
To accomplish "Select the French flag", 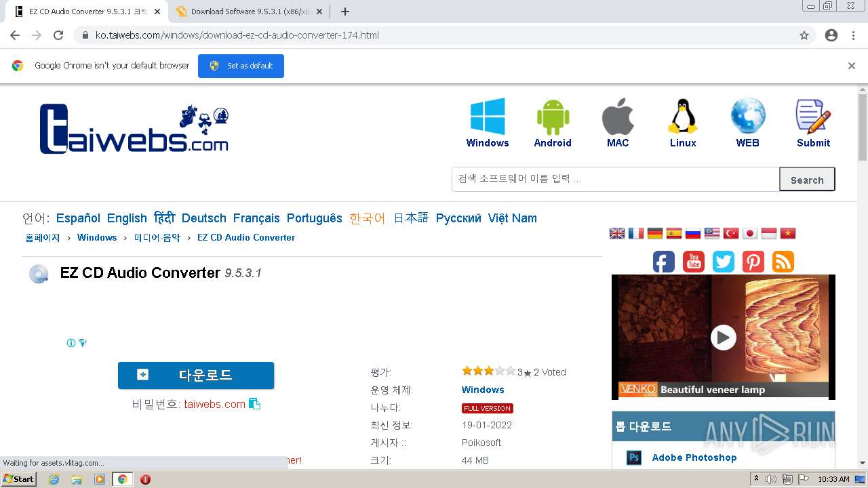I will pyautogui.click(x=636, y=233).
